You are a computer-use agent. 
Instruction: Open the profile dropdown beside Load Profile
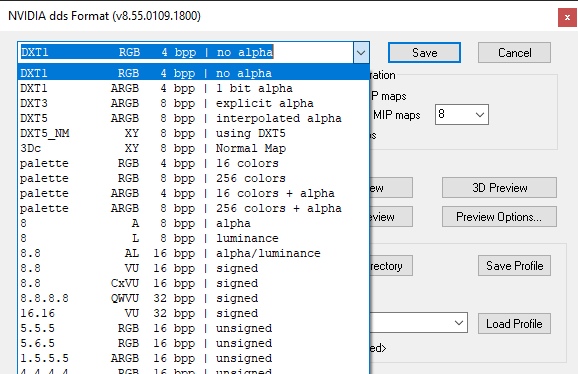419,323
